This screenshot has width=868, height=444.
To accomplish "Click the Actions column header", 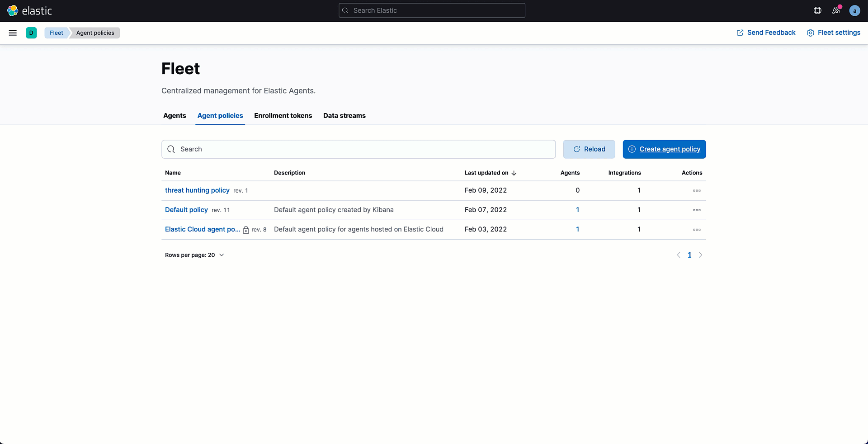I will pyautogui.click(x=692, y=173).
